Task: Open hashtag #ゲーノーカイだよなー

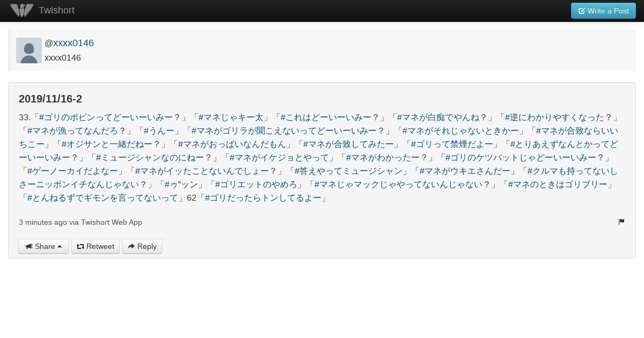Action: pyautogui.click(x=72, y=171)
